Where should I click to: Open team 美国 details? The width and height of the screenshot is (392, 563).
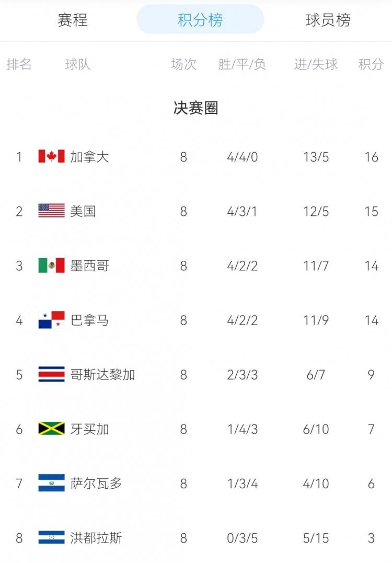(83, 211)
